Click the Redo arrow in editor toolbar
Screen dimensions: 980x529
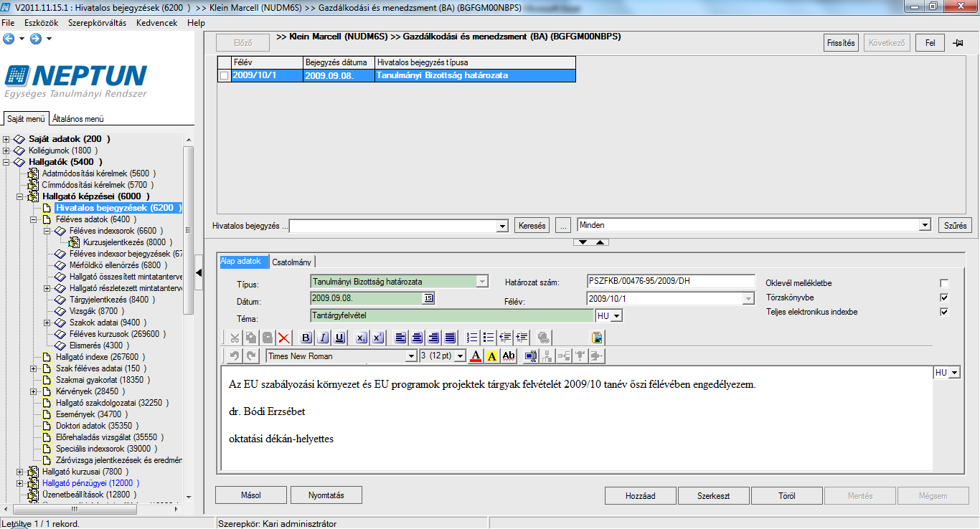[x=251, y=356]
